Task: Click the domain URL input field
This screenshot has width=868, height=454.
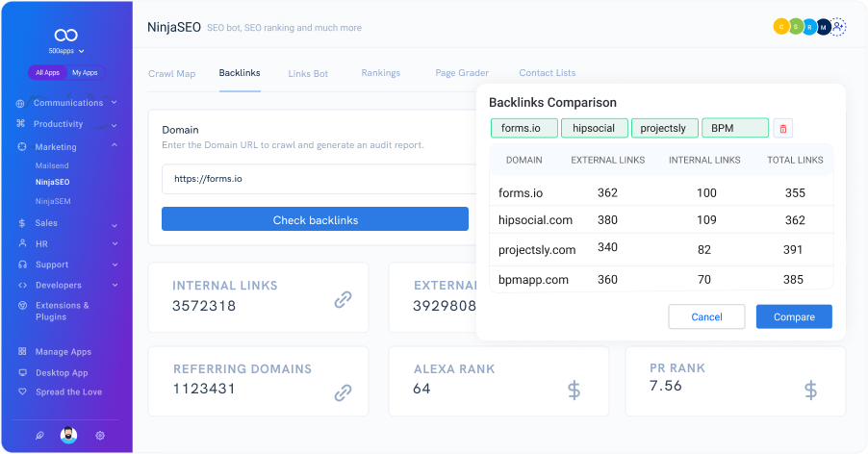Action: coord(318,179)
